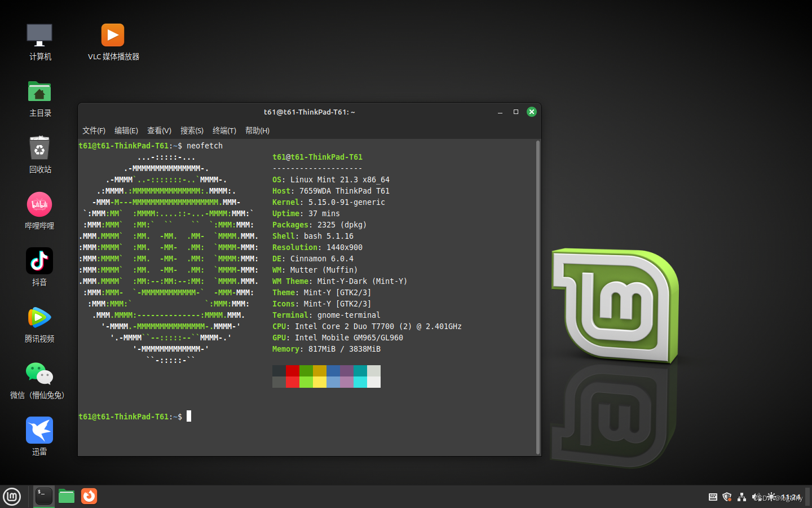The height and width of the screenshot is (508, 812).
Task: Click the cursor at the bottom terminal prompt
Action: (x=189, y=416)
